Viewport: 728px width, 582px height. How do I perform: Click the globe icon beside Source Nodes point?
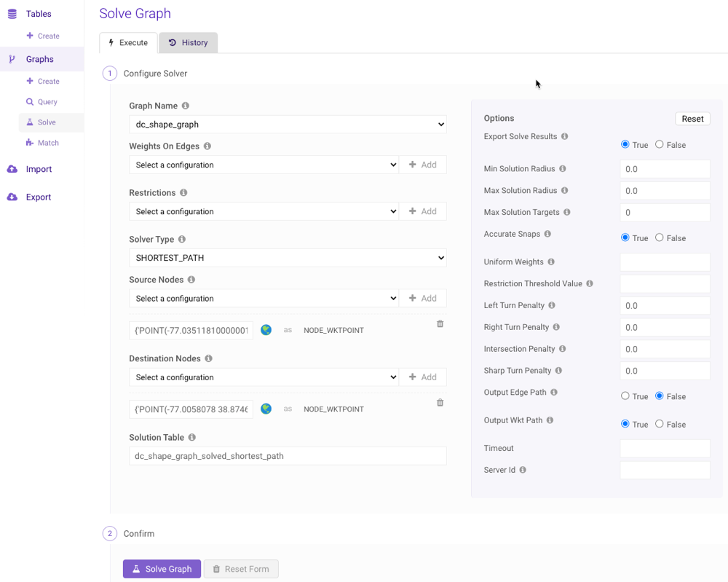tap(266, 330)
